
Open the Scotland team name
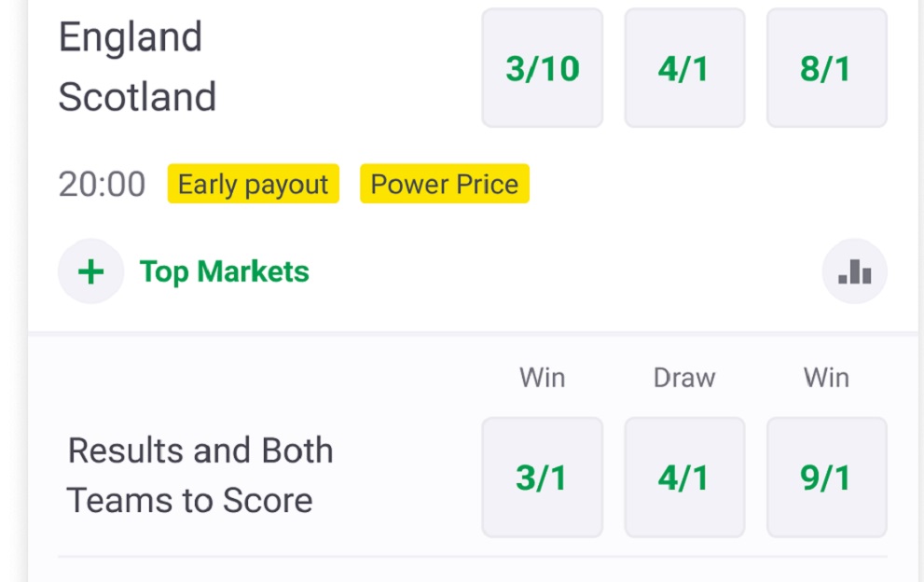pyautogui.click(x=137, y=97)
